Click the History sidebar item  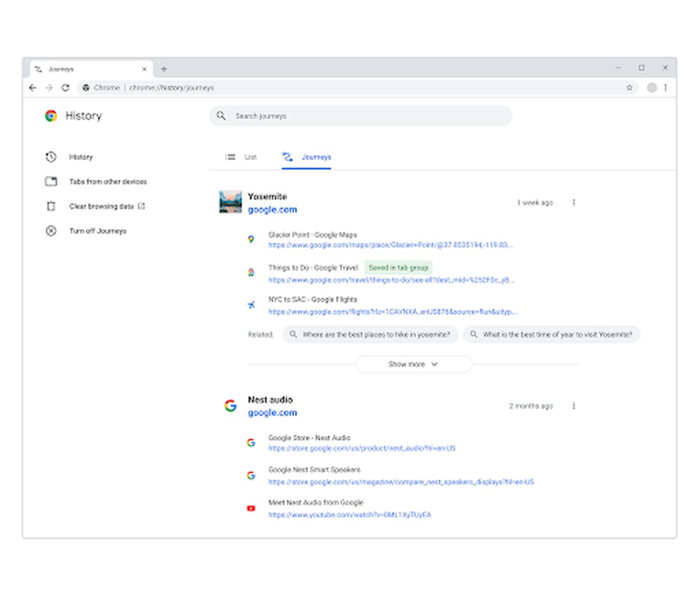point(81,157)
